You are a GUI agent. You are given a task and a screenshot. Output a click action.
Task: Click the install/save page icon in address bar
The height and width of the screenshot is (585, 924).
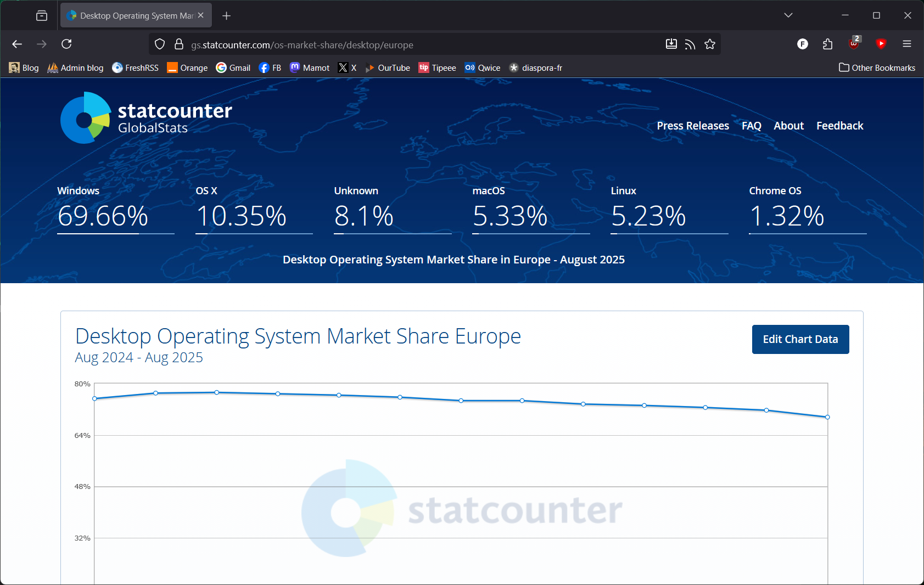671,44
